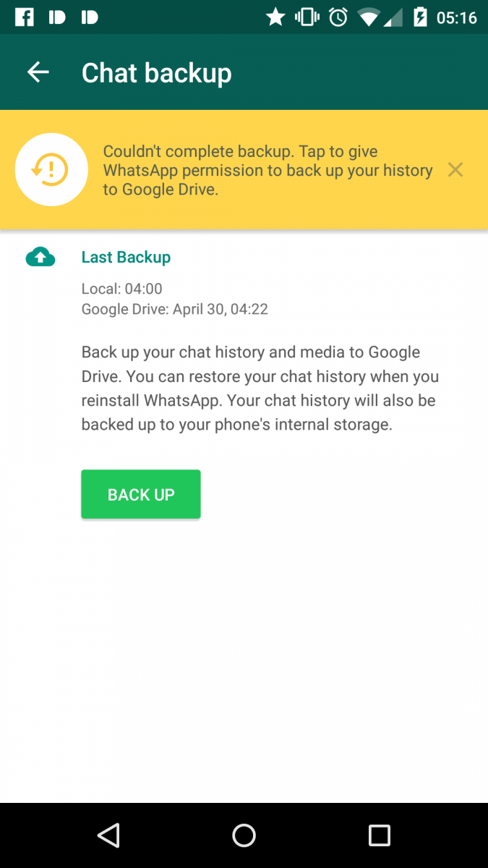Tap the star icon in status bar

(x=275, y=17)
